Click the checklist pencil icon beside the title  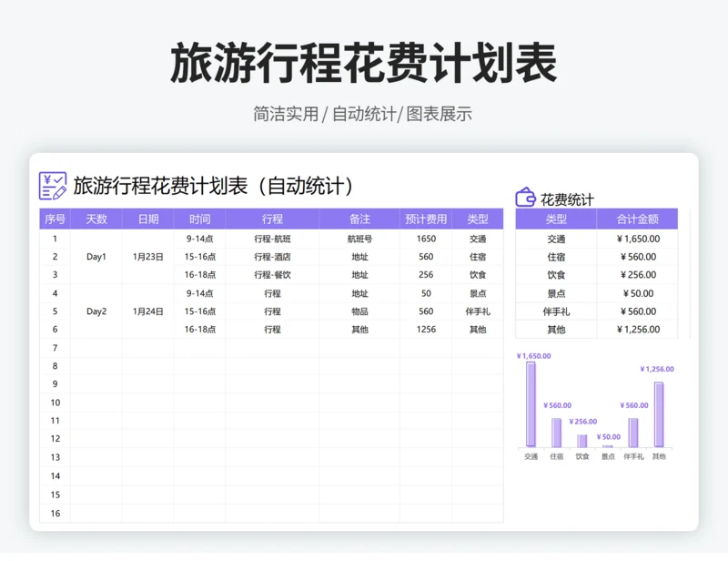coord(53,186)
